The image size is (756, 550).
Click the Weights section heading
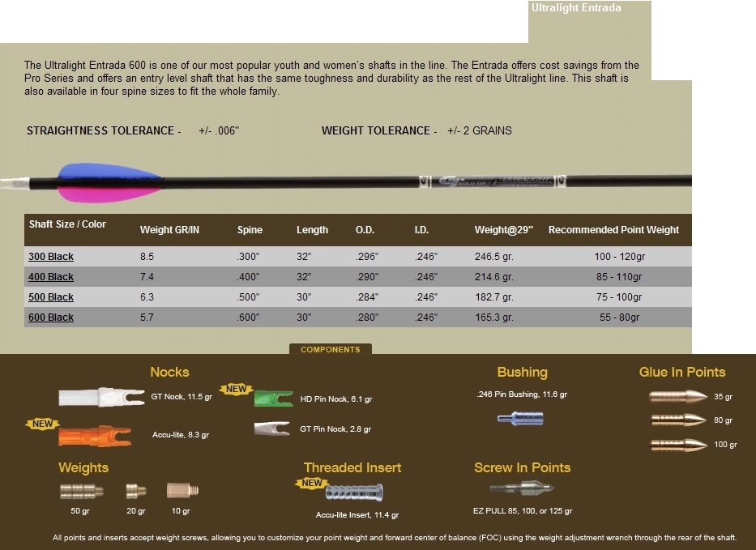point(83,467)
